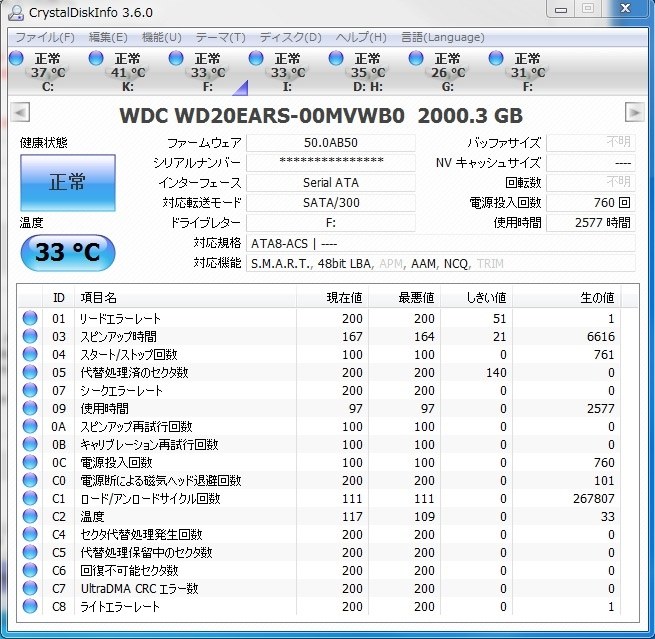Screen dimensions: 655x639
Task: Click the 電源投入回数 value 760 回
Action: click(x=591, y=203)
